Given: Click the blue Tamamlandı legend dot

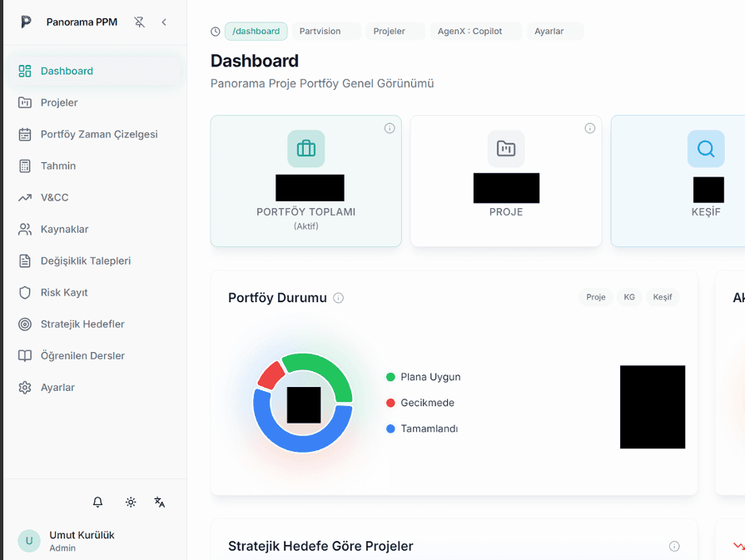Looking at the screenshot, I should (390, 429).
